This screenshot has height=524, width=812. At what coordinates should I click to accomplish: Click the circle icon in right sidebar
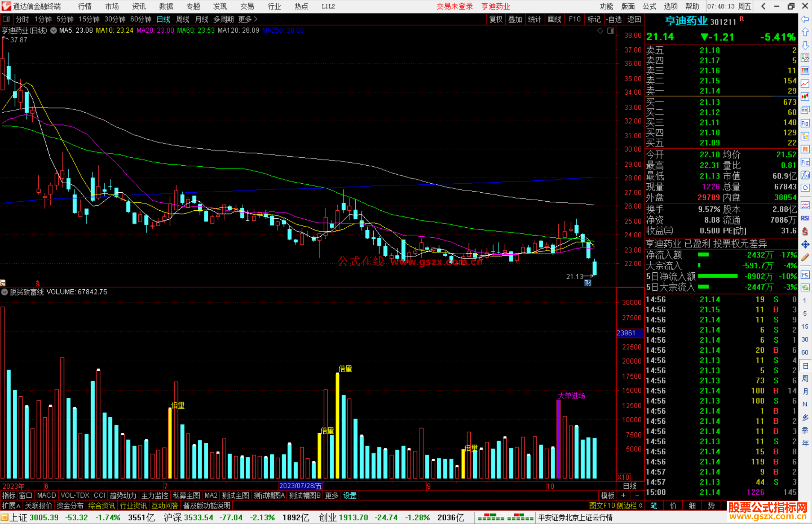tap(805, 188)
